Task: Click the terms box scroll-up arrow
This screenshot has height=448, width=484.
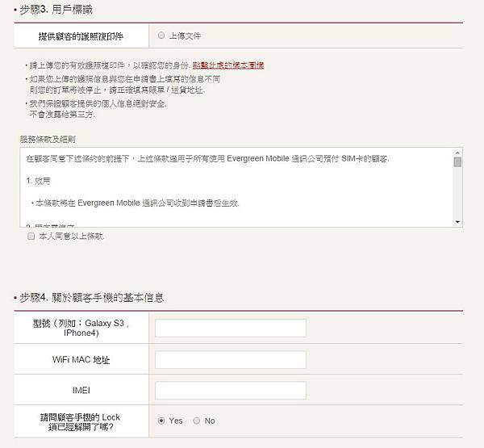Action: (457, 152)
